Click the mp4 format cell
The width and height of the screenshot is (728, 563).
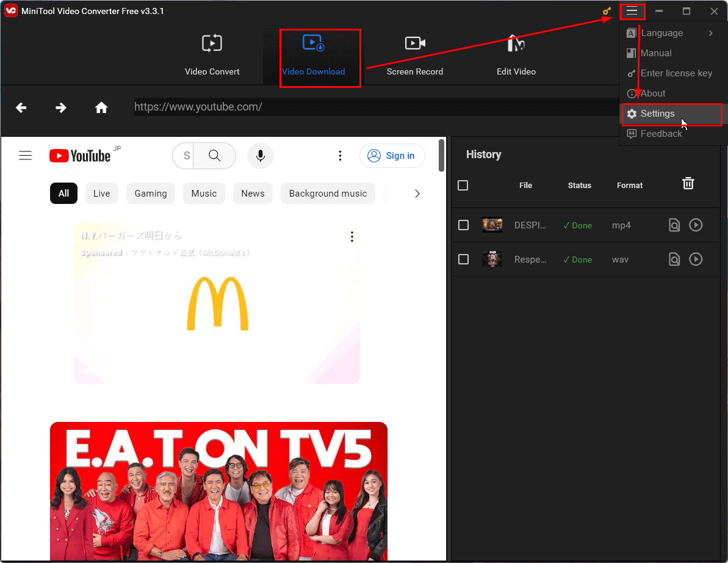point(621,225)
